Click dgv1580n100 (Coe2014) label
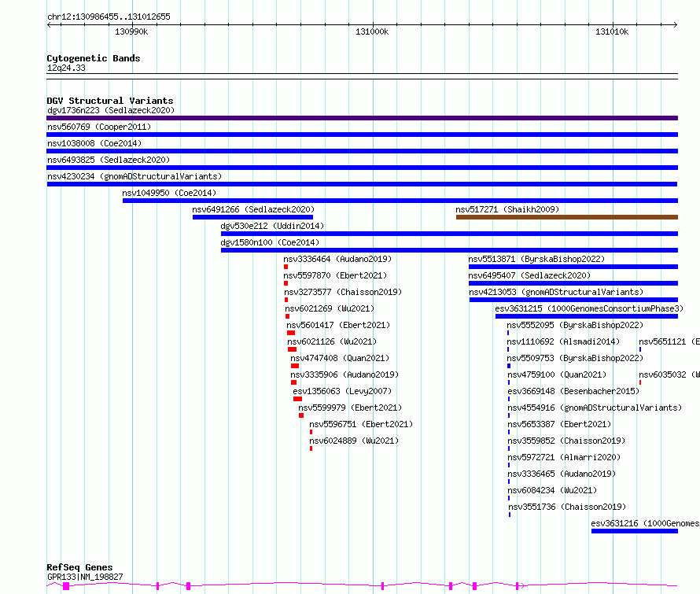 click(270, 242)
